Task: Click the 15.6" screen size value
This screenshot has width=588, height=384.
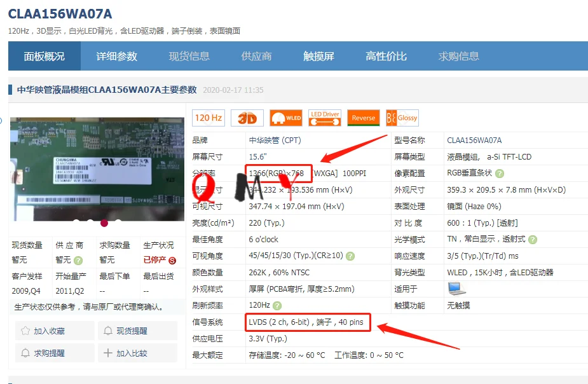Action: click(258, 157)
